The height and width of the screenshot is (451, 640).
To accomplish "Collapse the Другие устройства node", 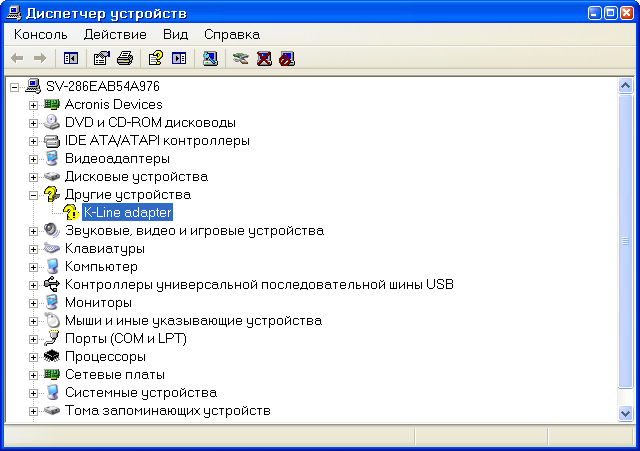I will point(33,195).
